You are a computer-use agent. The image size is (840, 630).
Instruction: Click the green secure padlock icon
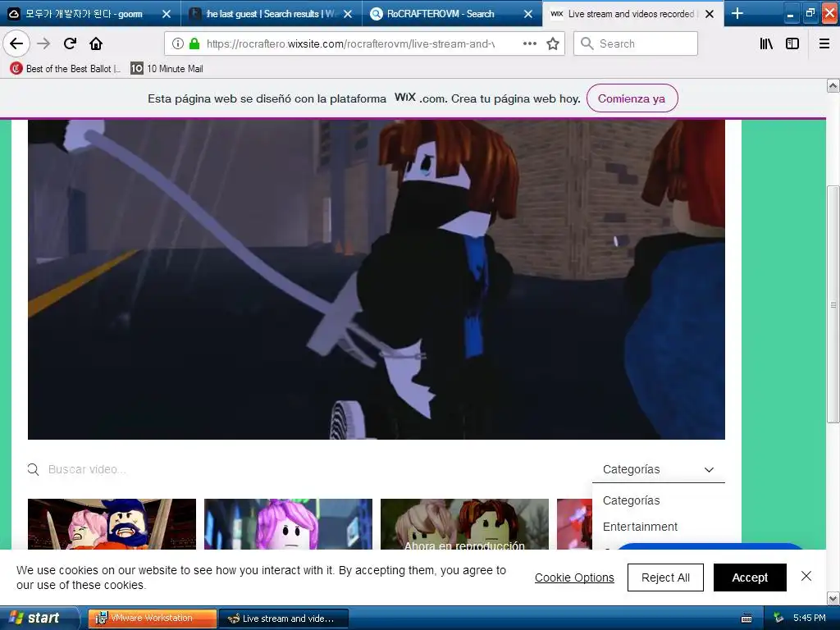(x=194, y=43)
